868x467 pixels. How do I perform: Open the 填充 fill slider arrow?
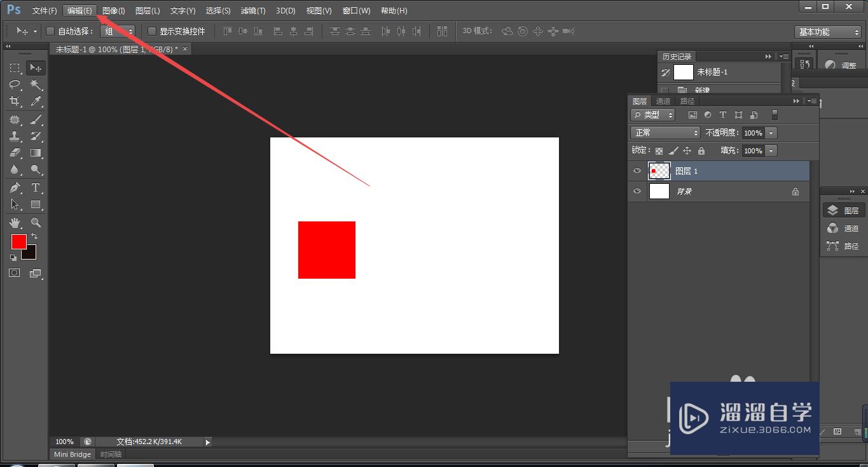point(771,151)
